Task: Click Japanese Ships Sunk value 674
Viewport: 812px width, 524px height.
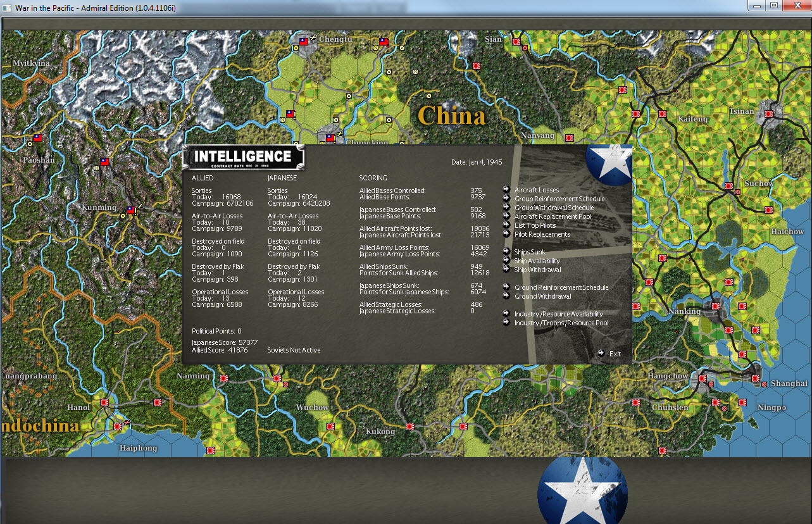Action: (x=477, y=285)
